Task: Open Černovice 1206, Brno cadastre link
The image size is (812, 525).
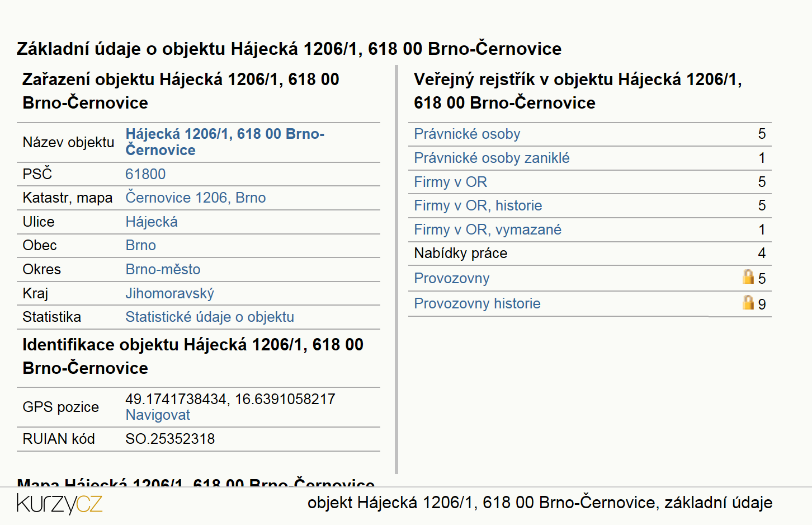Action: 196,198
